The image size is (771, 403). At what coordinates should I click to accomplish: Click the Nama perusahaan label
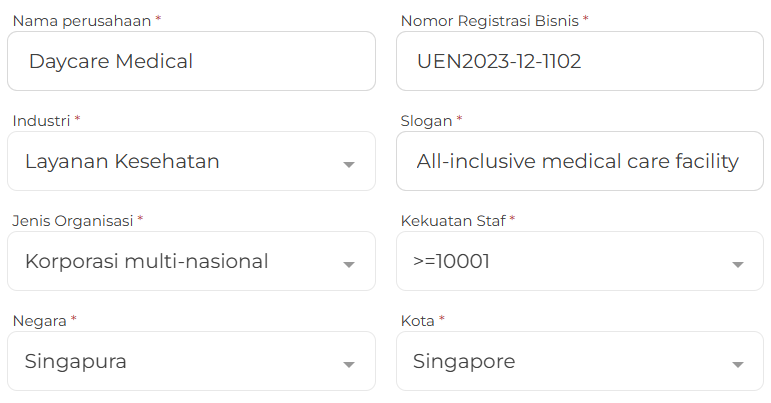[81, 20]
